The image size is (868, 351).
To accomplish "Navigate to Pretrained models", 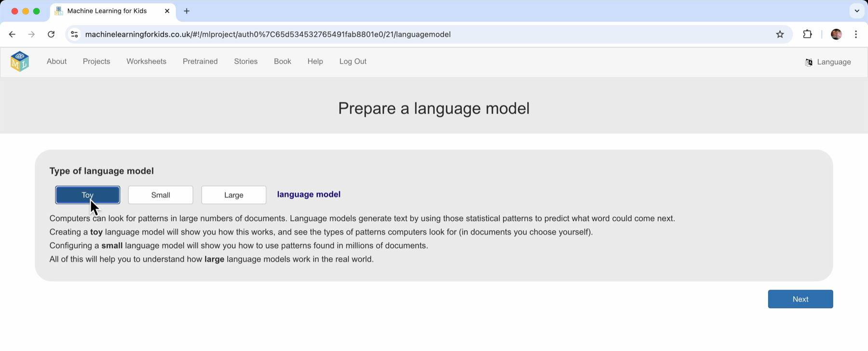I will [200, 61].
